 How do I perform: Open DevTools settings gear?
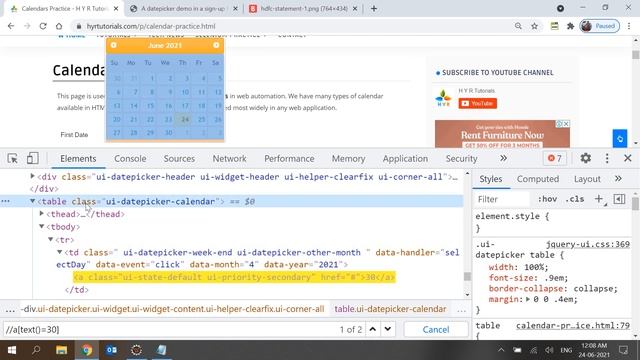click(x=586, y=158)
